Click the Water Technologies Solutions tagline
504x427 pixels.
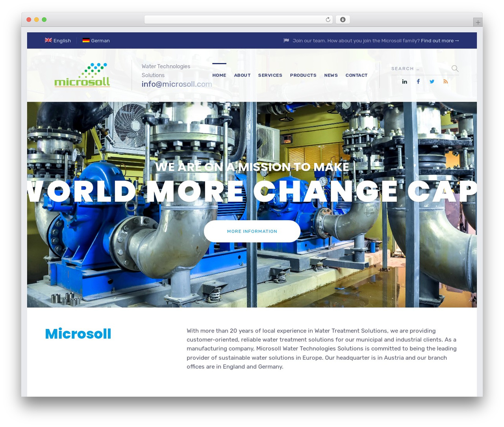166,71
